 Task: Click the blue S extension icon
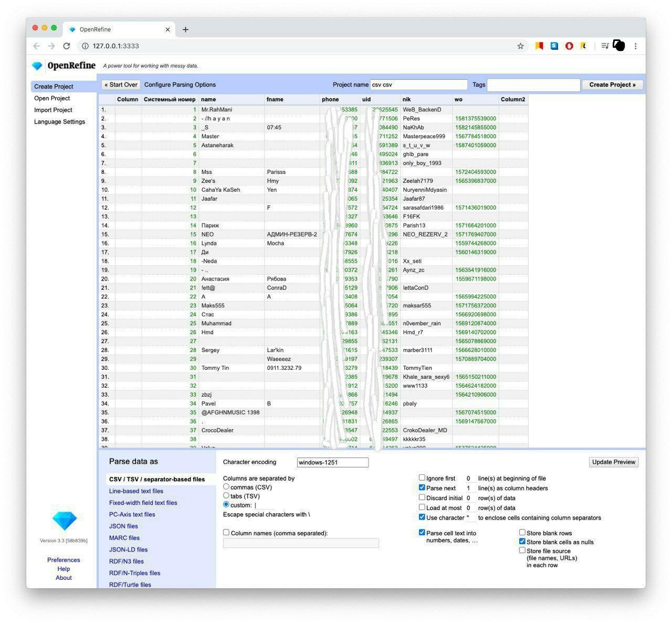tap(554, 46)
